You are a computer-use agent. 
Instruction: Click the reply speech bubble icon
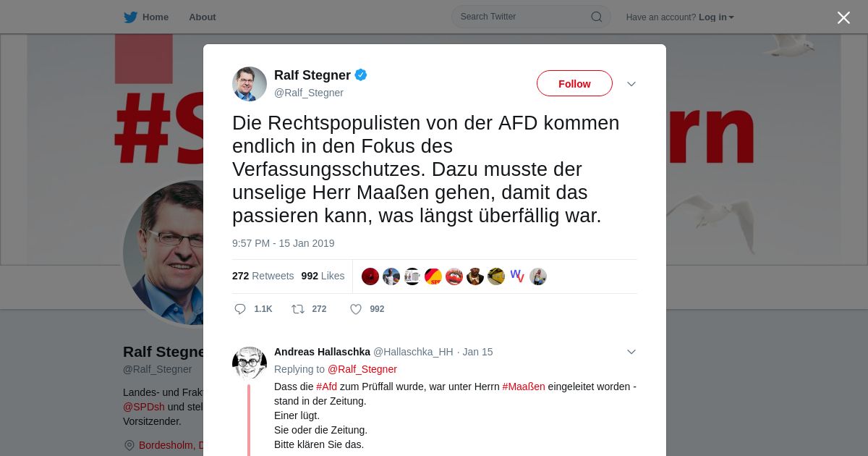pyautogui.click(x=240, y=309)
